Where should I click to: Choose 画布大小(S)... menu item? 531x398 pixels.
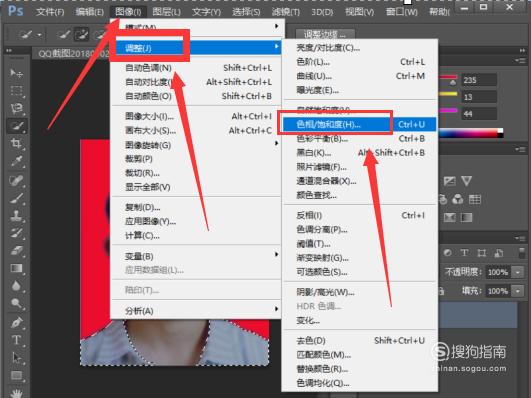(196, 131)
